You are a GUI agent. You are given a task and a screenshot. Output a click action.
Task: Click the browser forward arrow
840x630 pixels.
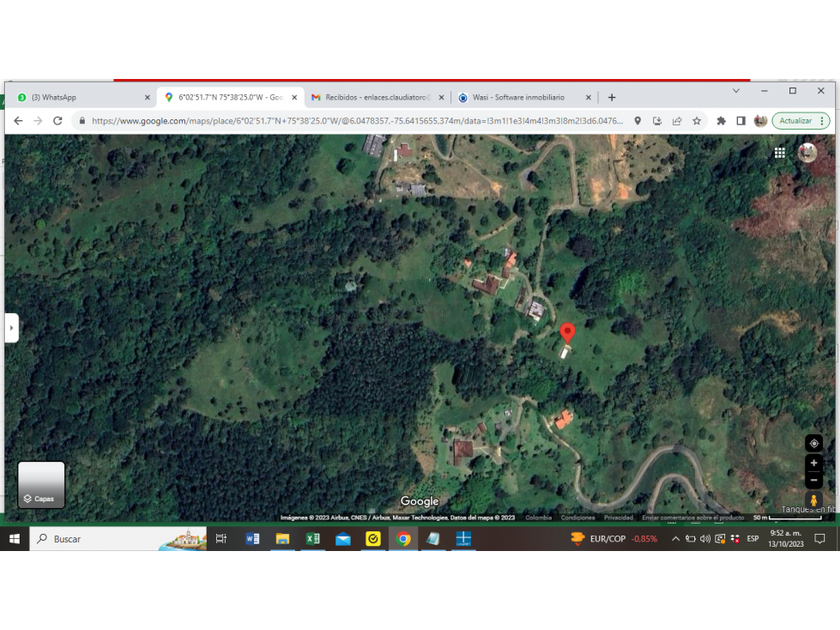point(38,121)
